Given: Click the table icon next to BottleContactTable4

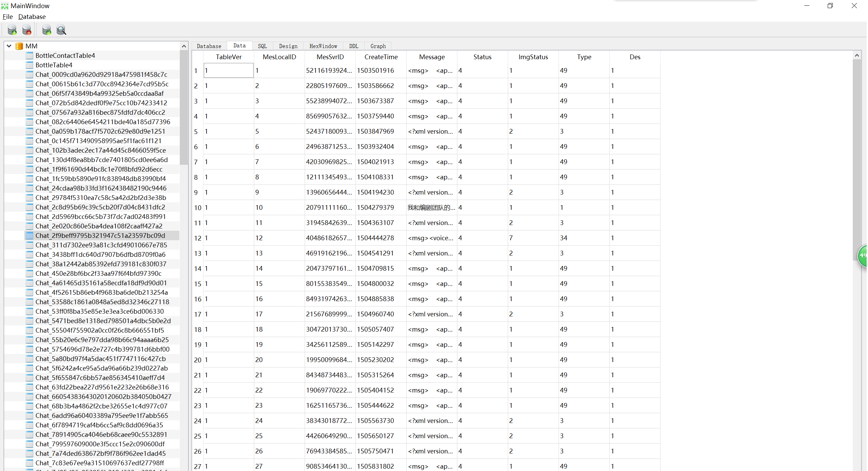Looking at the screenshot, I should point(29,55).
